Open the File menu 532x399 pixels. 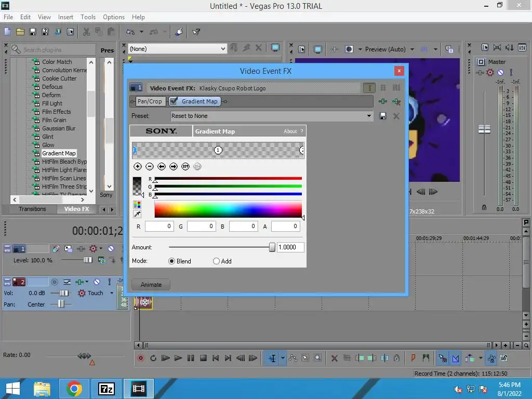click(8, 17)
